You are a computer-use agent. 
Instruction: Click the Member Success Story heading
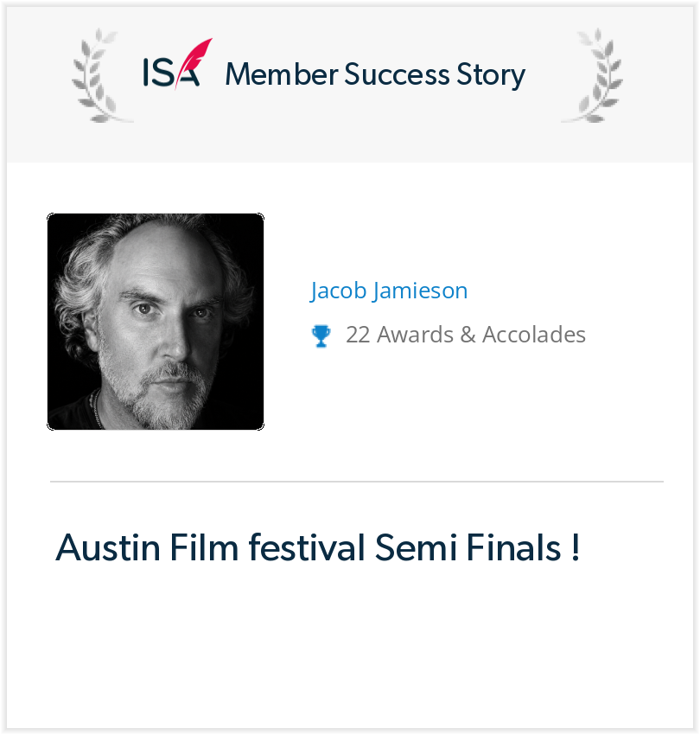[375, 75]
